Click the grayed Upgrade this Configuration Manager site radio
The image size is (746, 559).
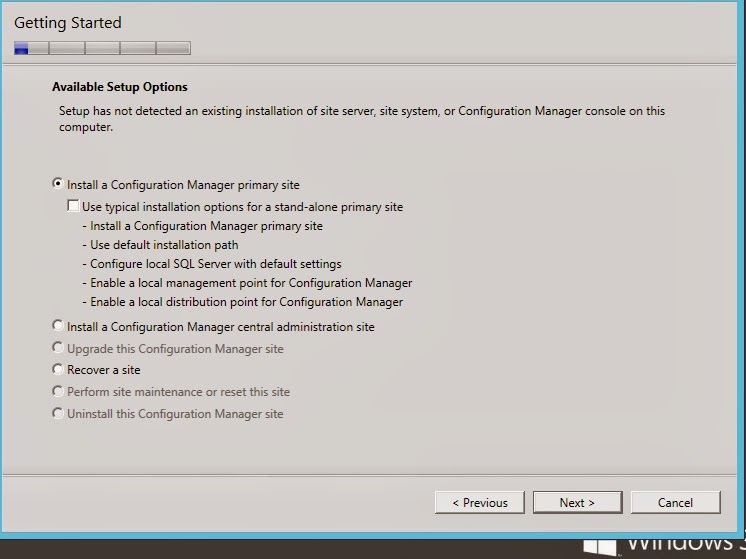[x=58, y=348]
